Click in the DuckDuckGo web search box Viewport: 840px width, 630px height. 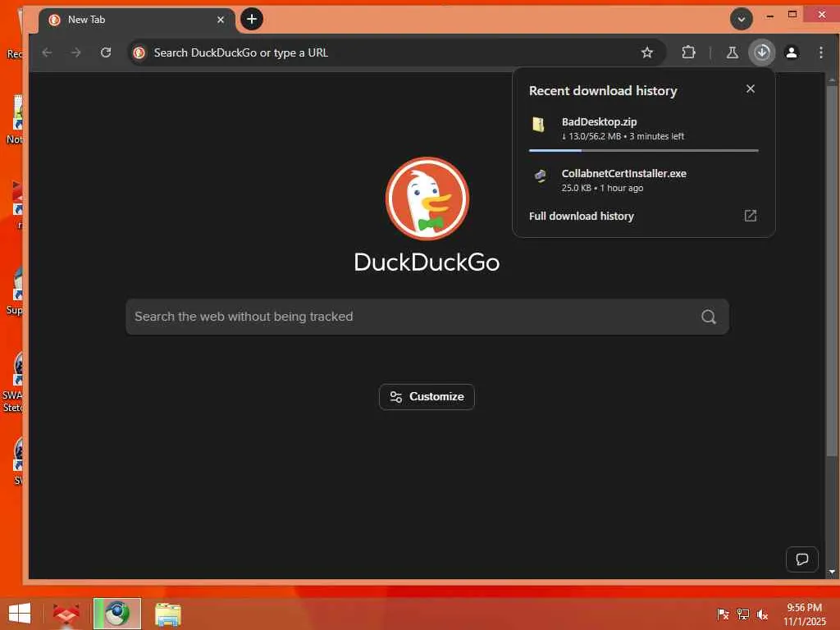427,317
